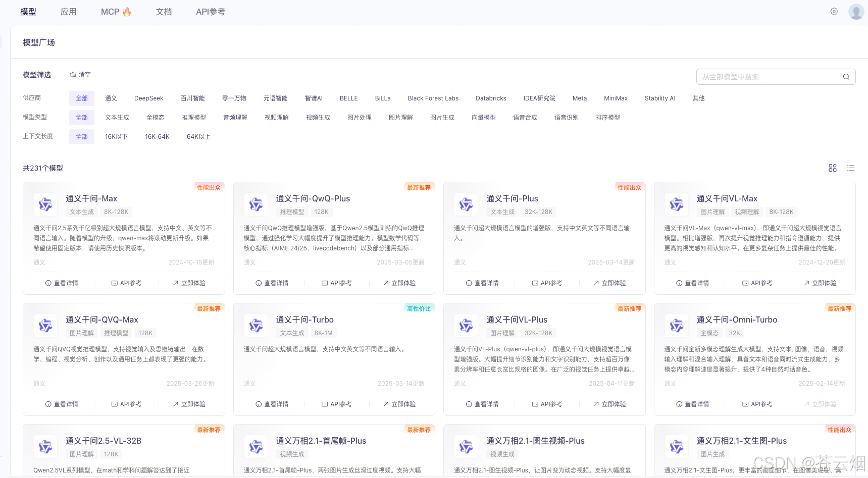
Task: Open the 模型 top navigation tab
Action: 28,12
